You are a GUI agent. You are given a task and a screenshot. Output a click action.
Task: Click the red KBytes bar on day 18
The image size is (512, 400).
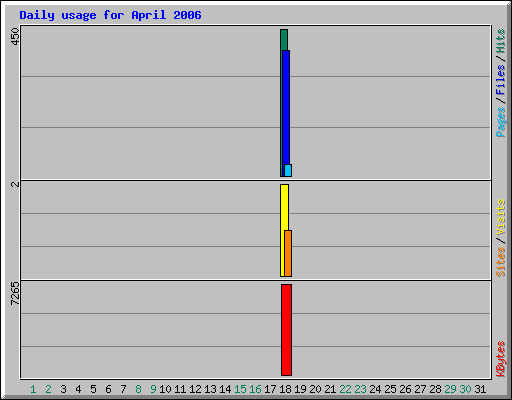(x=286, y=330)
